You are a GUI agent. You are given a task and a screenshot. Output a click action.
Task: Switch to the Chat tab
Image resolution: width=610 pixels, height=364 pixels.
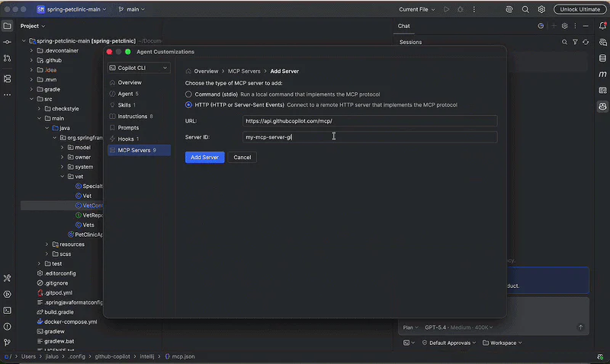(403, 26)
